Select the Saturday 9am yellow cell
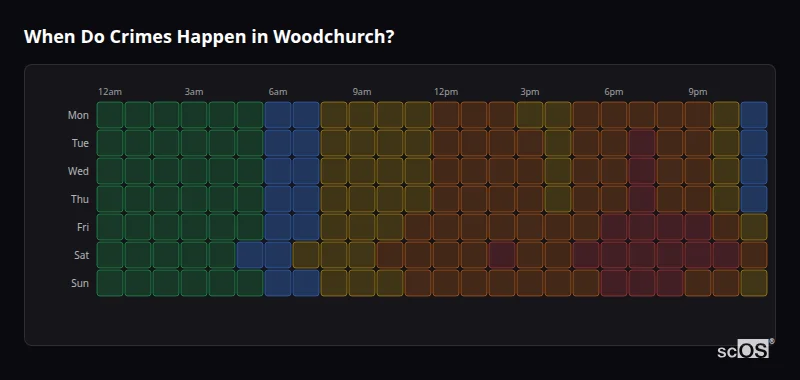 [x=362, y=255]
